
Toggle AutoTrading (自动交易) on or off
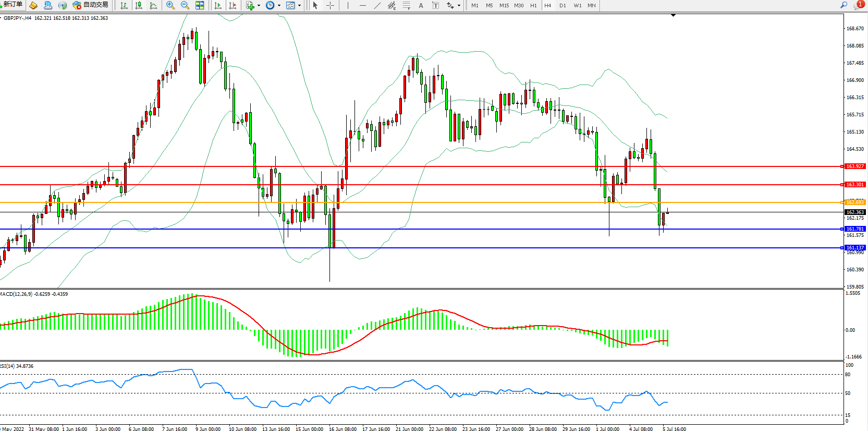click(91, 5)
